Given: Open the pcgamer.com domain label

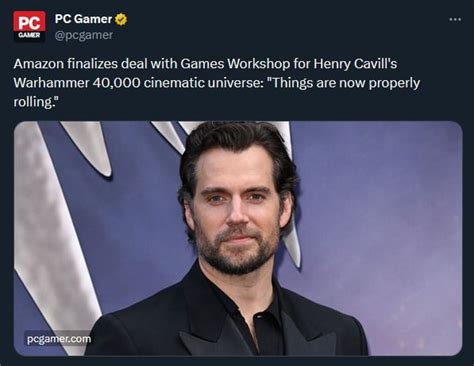Looking at the screenshot, I should click(59, 339).
